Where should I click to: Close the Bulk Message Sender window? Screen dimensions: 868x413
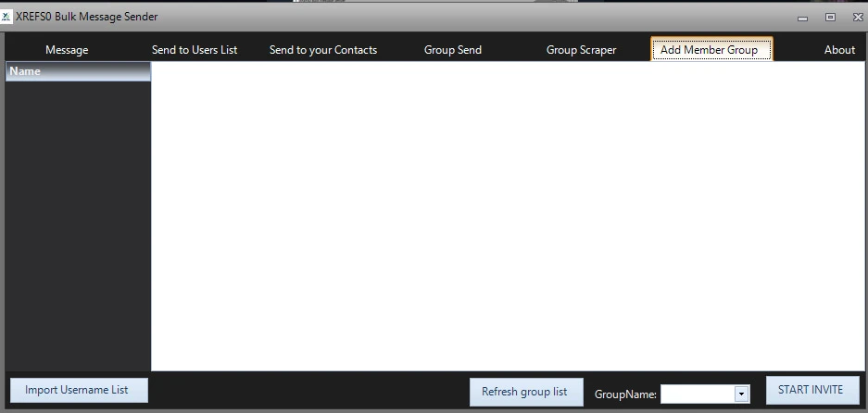coord(858,18)
